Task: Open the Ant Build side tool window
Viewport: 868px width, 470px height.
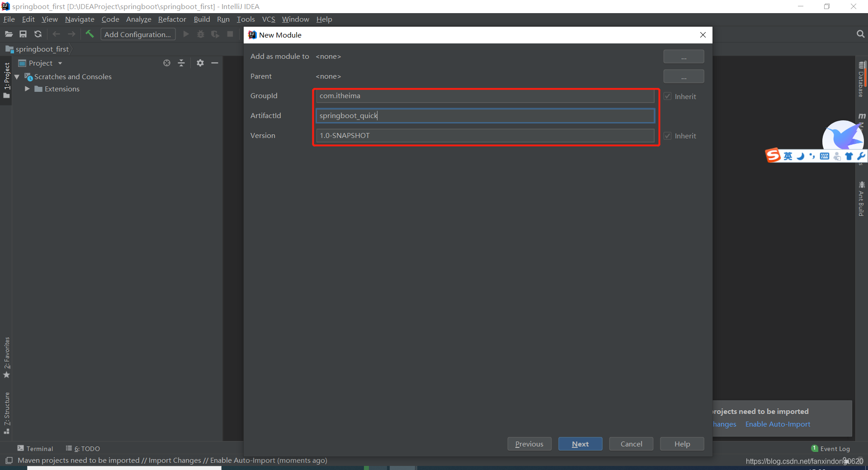Action: (x=862, y=199)
